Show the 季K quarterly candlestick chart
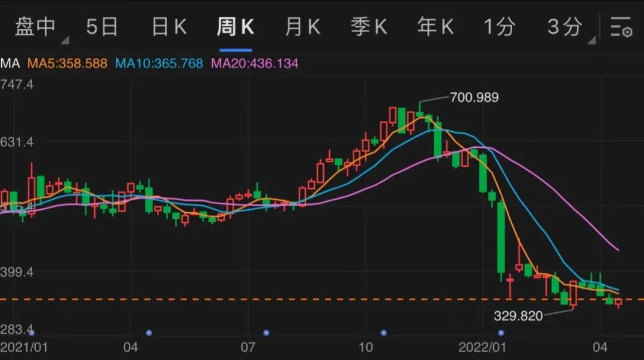 pyautogui.click(x=369, y=27)
